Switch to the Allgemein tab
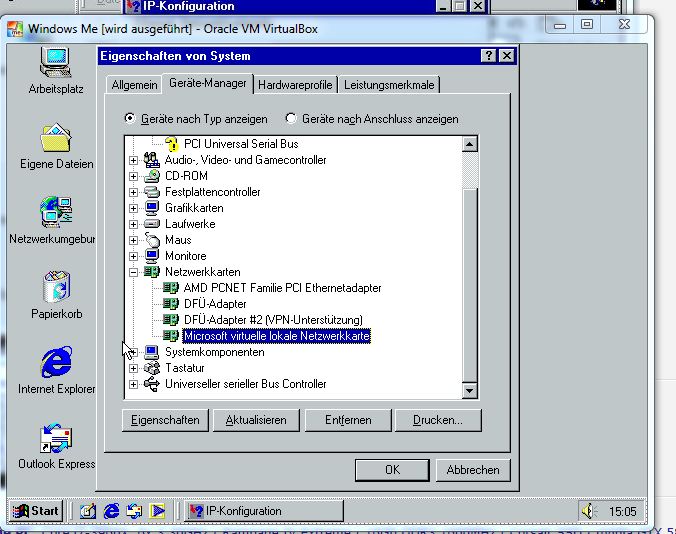The image size is (676, 534). click(x=134, y=85)
